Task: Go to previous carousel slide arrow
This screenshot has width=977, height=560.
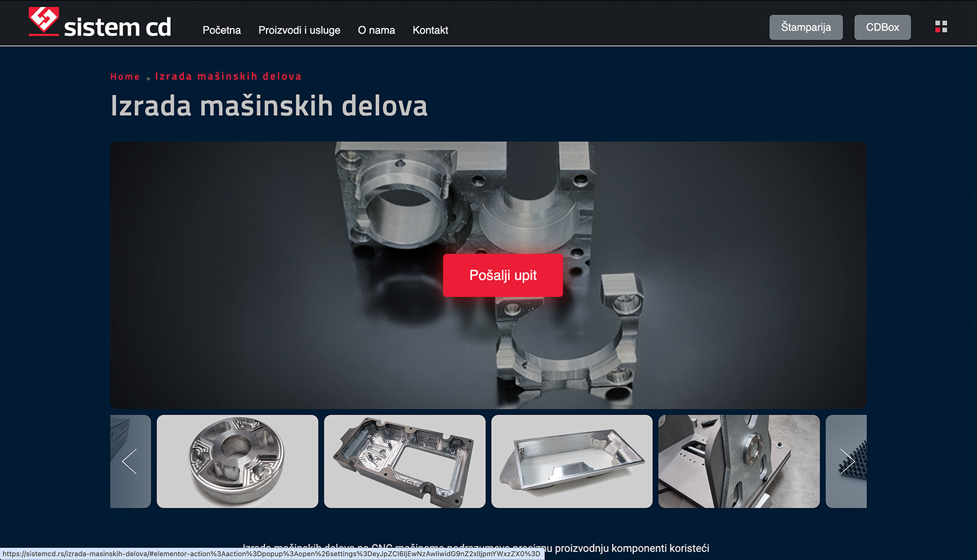Action: tap(129, 462)
